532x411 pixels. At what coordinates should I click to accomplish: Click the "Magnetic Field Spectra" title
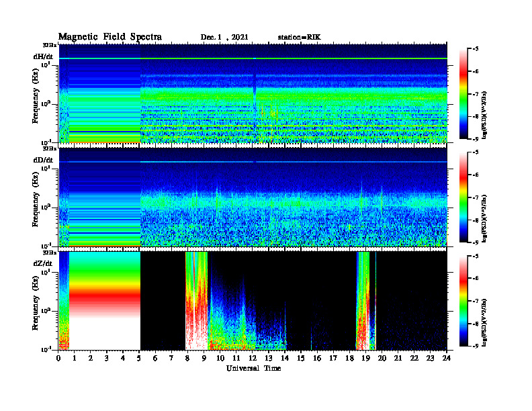click(110, 37)
